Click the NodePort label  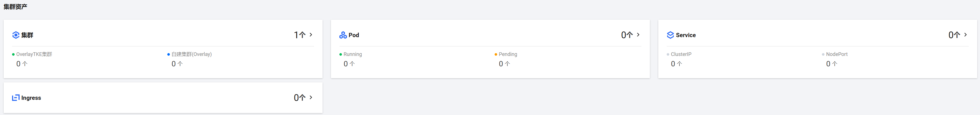click(837, 55)
